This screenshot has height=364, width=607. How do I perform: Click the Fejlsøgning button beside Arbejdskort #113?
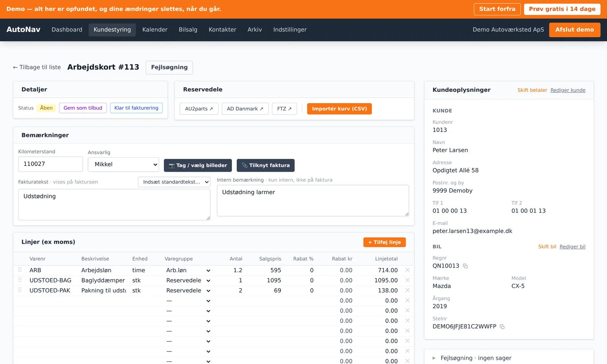click(x=169, y=67)
